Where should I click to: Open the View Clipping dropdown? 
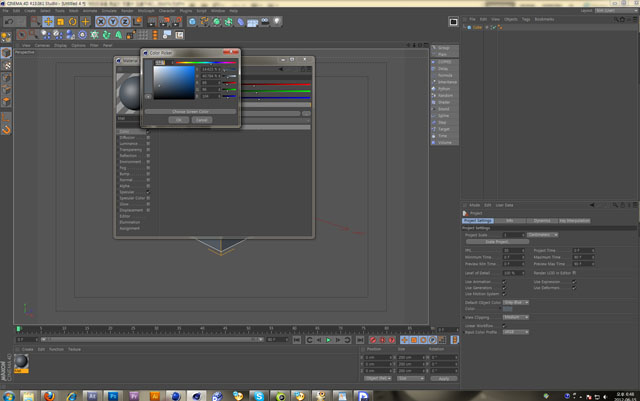tap(516, 317)
